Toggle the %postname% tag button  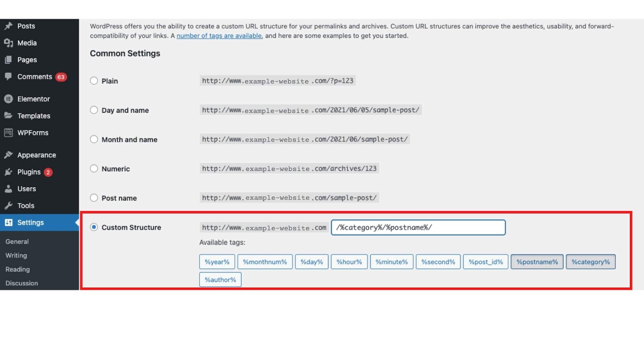(x=537, y=262)
